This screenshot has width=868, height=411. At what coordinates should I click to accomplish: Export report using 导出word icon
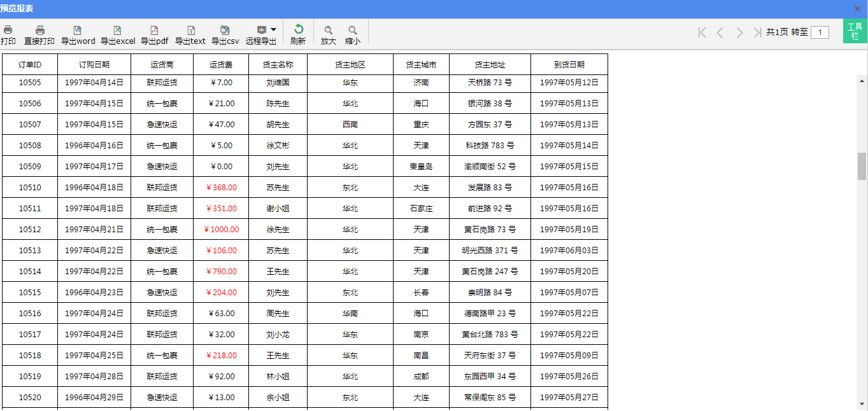(x=78, y=31)
